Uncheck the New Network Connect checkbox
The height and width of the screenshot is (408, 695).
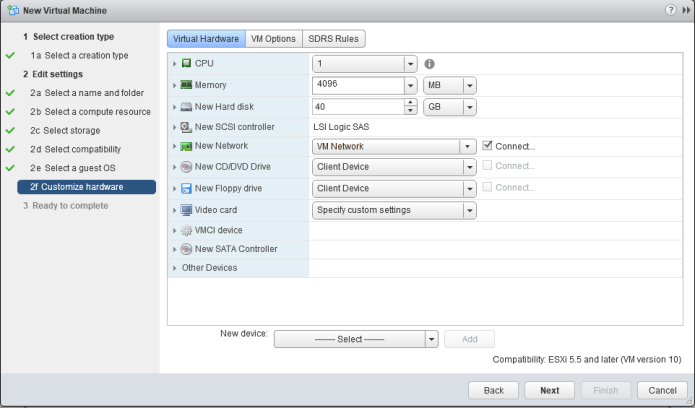[488, 146]
